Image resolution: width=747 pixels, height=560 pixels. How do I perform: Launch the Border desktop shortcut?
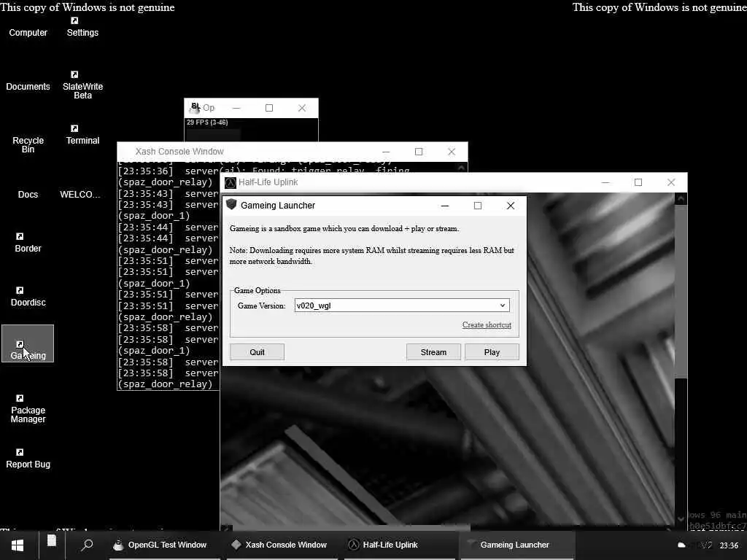pos(28,243)
